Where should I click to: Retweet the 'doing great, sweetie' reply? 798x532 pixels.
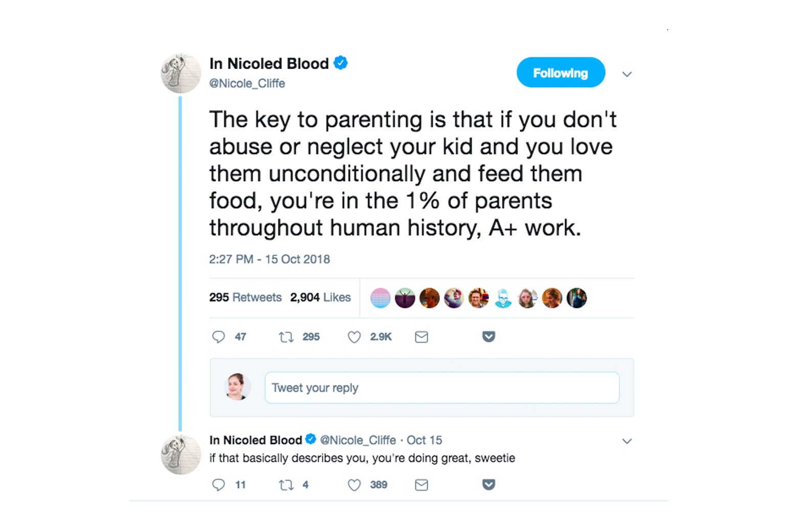point(285,484)
